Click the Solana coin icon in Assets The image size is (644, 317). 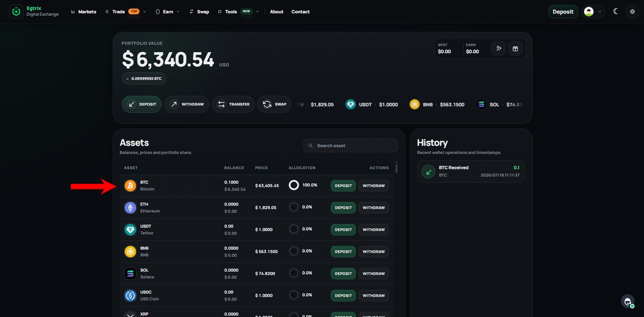130,273
